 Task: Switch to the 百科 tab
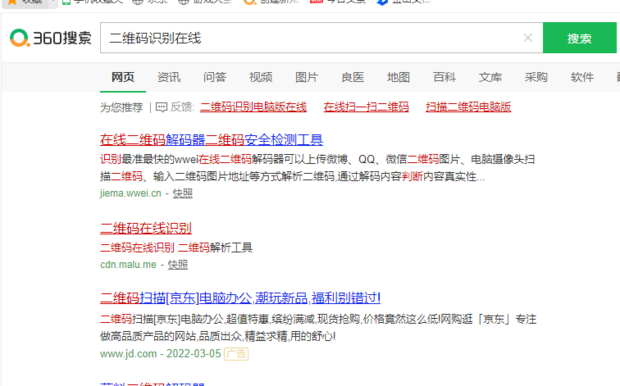444,77
